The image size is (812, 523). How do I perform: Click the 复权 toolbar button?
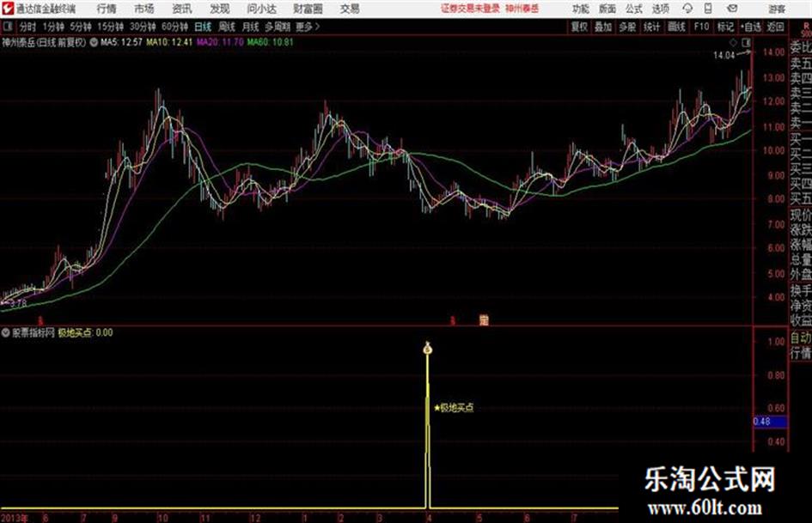(579, 27)
